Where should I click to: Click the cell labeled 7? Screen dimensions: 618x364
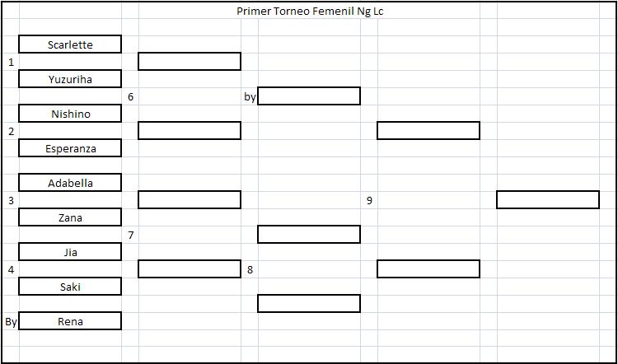130,236
